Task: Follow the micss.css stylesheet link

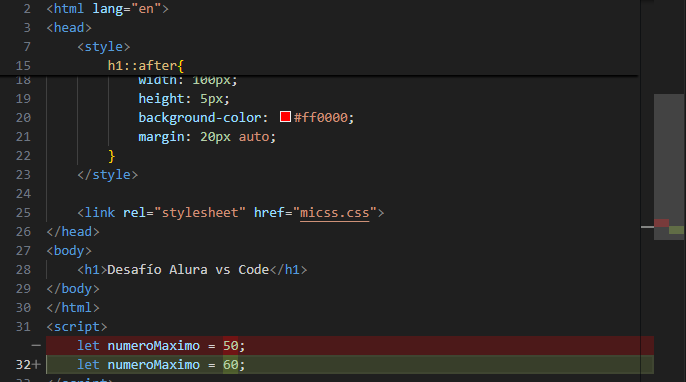Action: click(335, 213)
